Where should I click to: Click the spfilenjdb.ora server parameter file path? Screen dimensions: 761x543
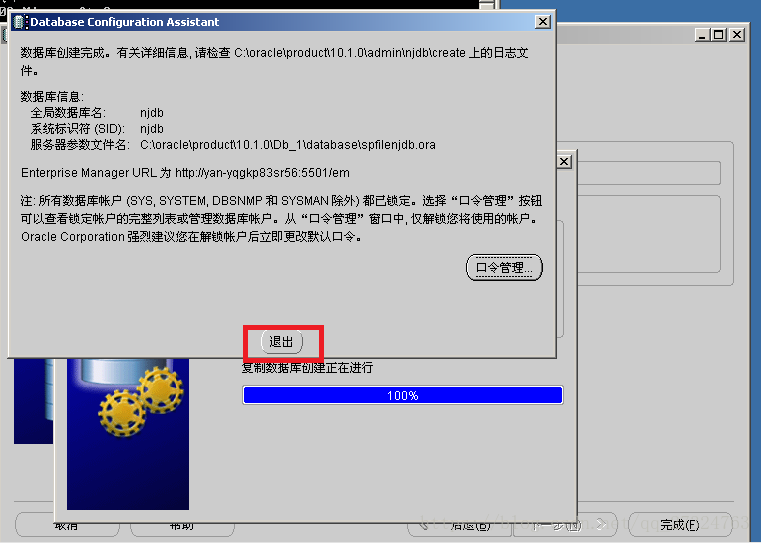[288, 145]
